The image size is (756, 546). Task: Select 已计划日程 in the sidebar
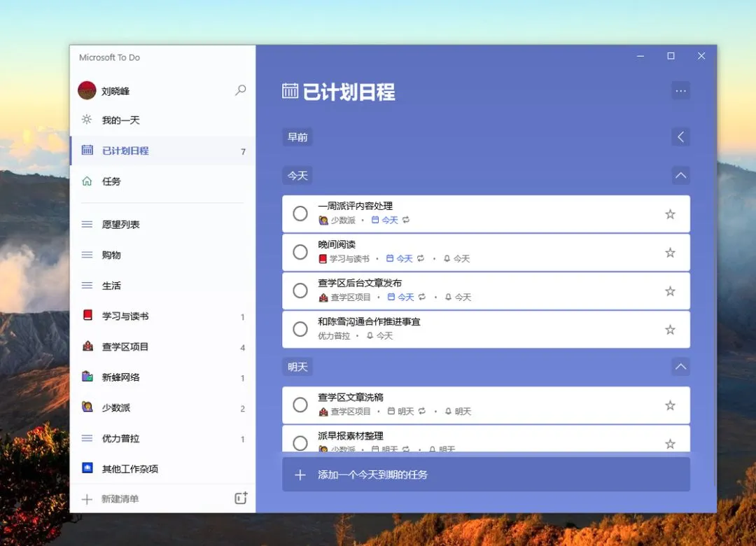pos(162,150)
